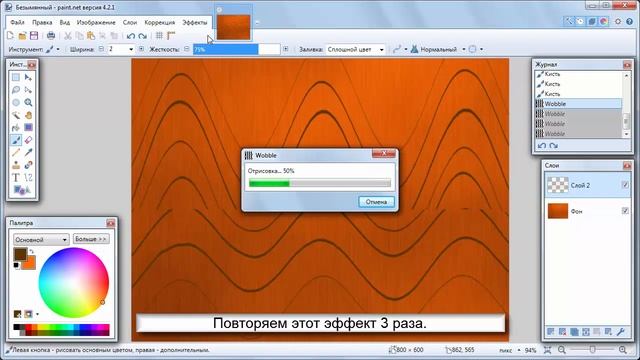Click the primary dark brown color swatch
This screenshot has height=360, width=640.
click(x=20, y=254)
